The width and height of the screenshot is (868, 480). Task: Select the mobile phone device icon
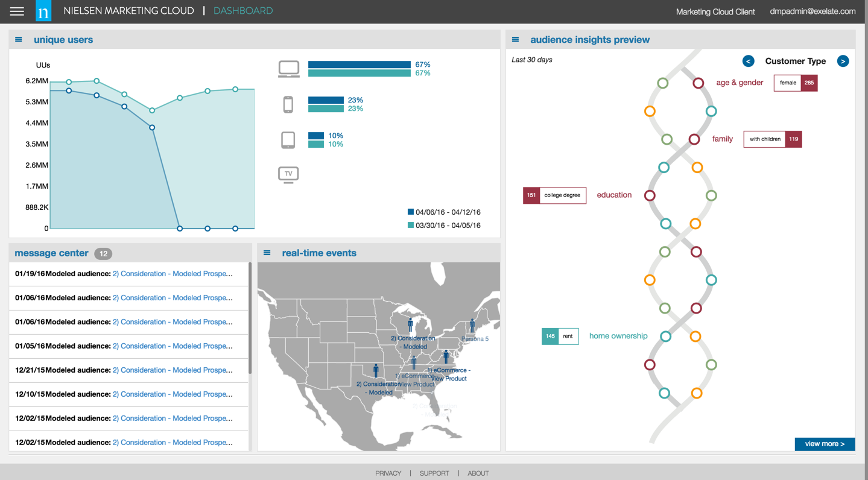click(288, 104)
